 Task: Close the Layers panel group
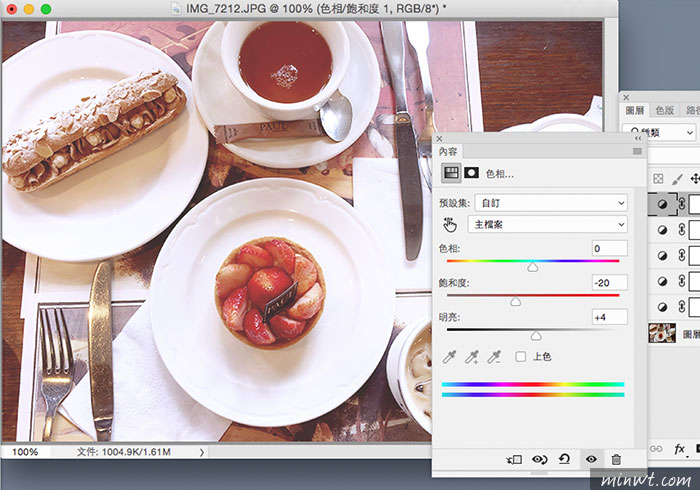click(626, 97)
